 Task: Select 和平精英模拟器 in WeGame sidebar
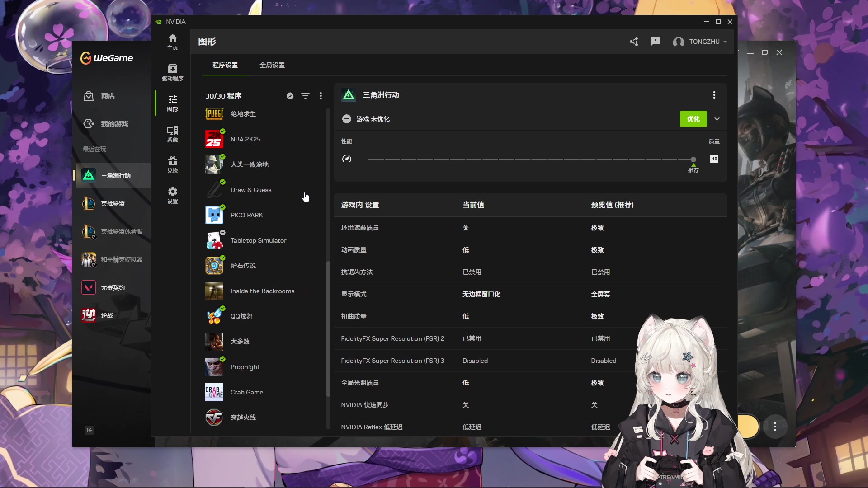click(x=113, y=259)
